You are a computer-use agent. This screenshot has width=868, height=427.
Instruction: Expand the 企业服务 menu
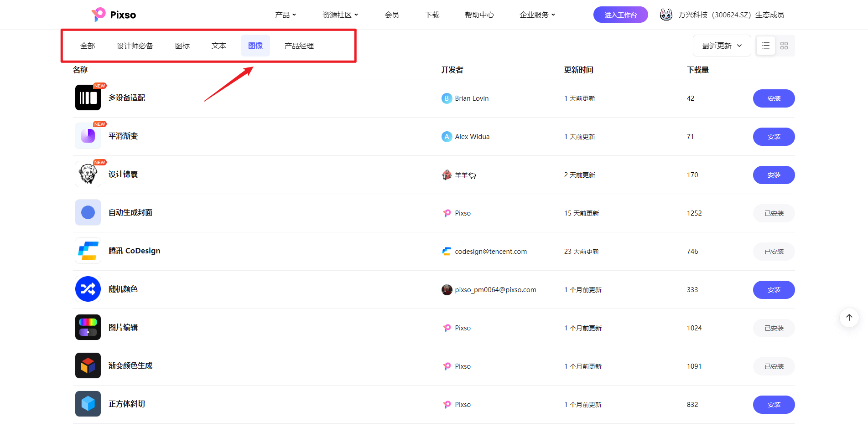[537, 15]
